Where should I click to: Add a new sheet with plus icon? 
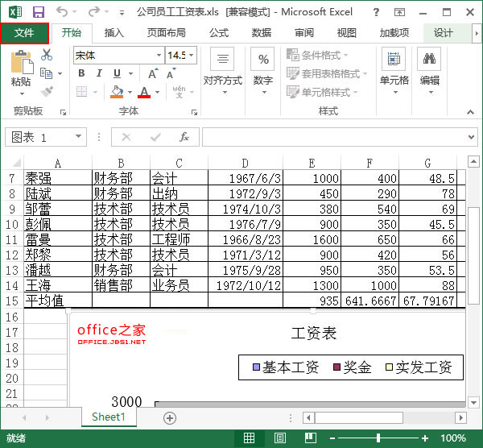pyautogui.click(x=169, y=417)
